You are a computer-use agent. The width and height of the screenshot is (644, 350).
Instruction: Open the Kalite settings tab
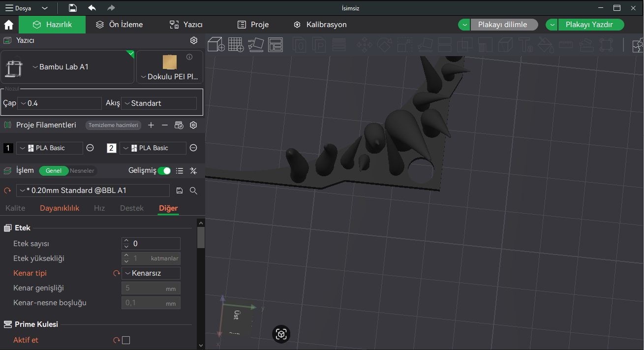point(15,208)
